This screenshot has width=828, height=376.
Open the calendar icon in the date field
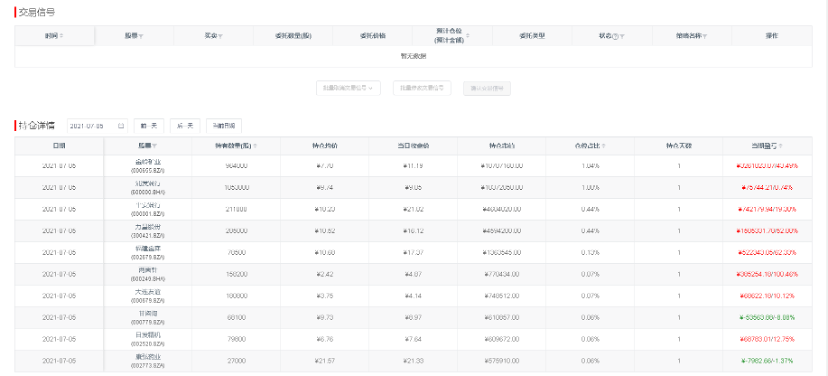121,126
